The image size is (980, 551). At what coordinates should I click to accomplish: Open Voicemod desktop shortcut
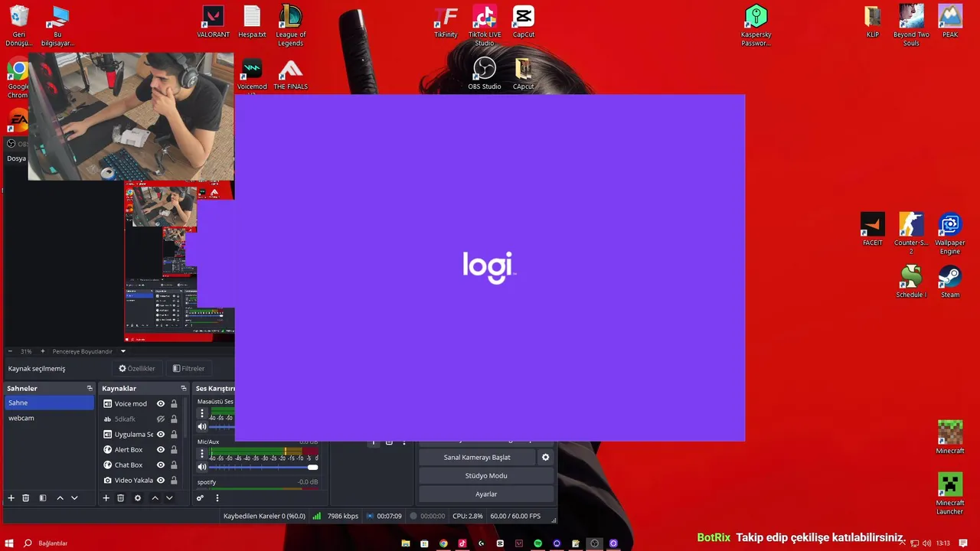(252, 75)
